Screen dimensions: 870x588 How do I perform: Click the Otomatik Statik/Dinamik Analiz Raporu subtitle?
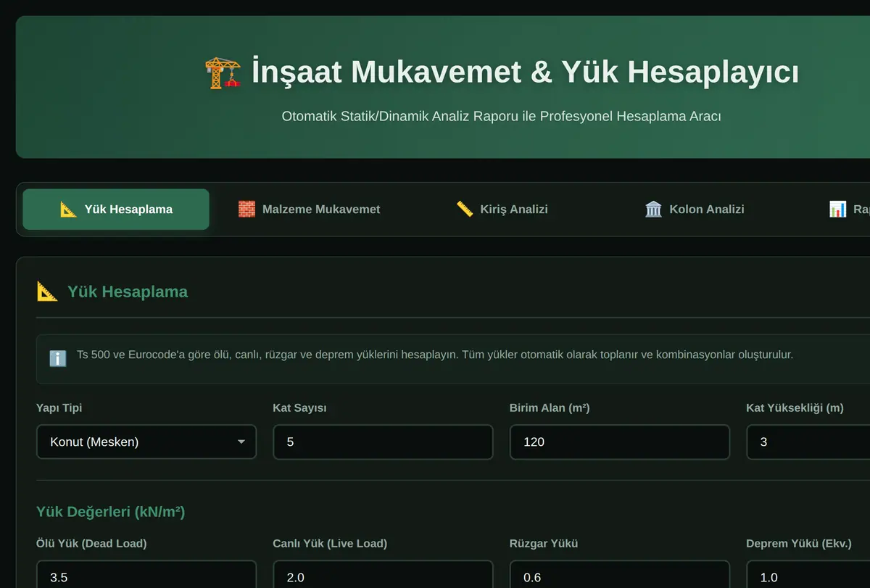pos(501,116)
